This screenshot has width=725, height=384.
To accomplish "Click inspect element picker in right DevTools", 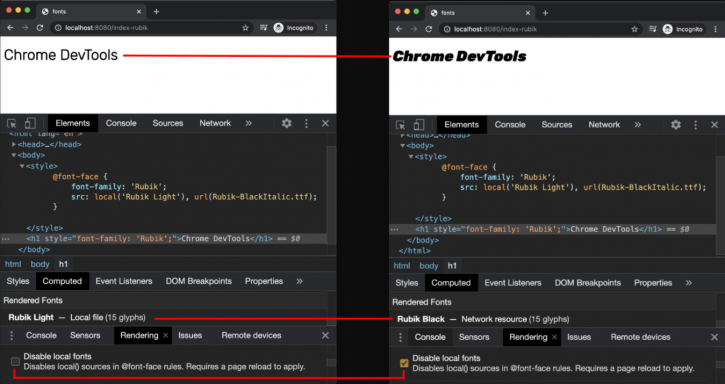I will pyautogui.click(x=401, y=125).
